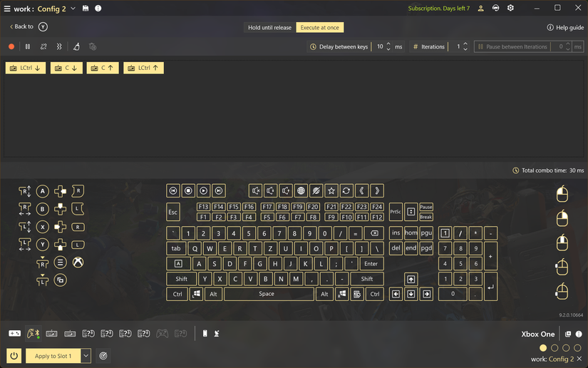
Task: Select the controller A button
Action: point(42,191)
